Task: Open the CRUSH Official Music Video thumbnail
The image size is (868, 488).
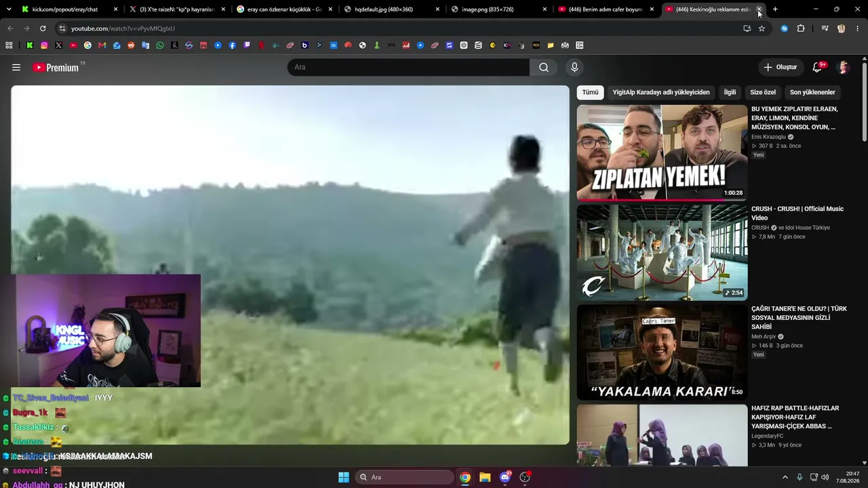Action: [x=662, y=252]
